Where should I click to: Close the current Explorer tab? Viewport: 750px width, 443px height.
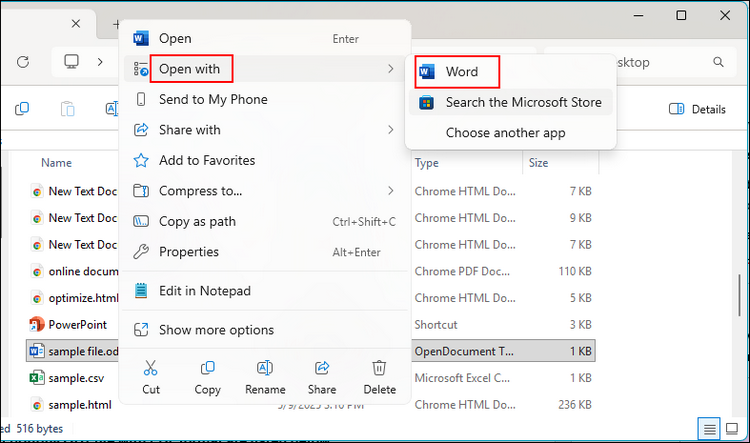(x=76, y=23)
